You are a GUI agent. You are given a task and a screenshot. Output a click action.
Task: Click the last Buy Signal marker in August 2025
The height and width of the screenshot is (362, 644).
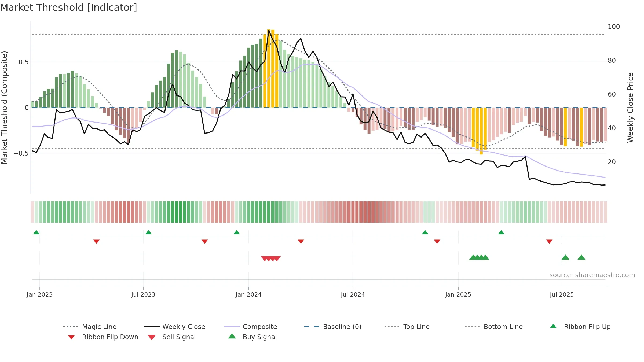[x=581, y=257]
